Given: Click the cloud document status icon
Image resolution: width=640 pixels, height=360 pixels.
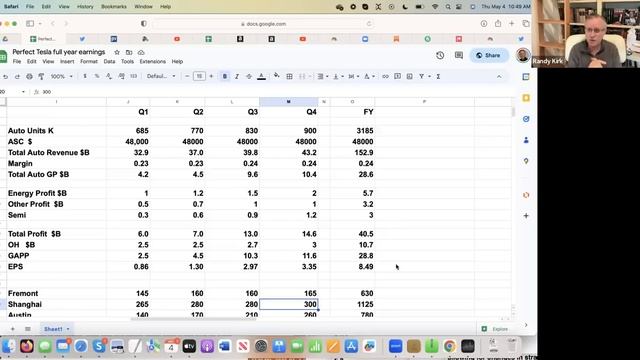Looking at the screenshot, I should click(x=141, y=52).
